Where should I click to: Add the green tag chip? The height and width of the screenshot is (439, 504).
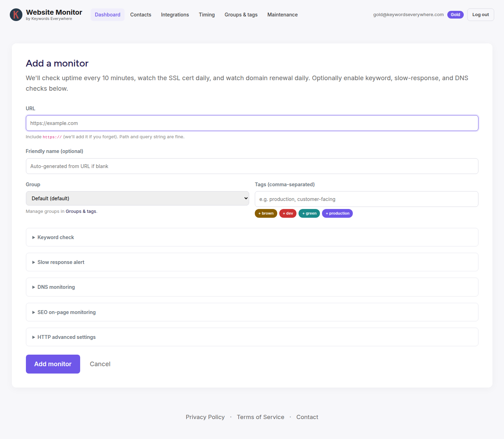tap(309, 214)
